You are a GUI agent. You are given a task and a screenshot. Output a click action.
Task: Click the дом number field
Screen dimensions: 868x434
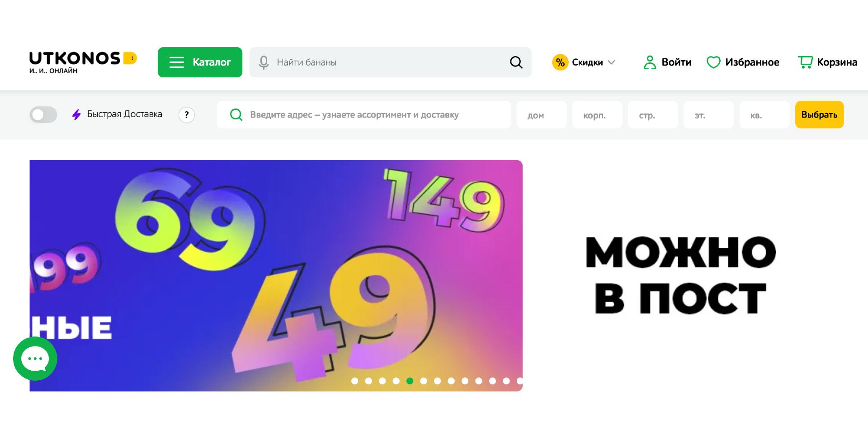pos(542,115)
